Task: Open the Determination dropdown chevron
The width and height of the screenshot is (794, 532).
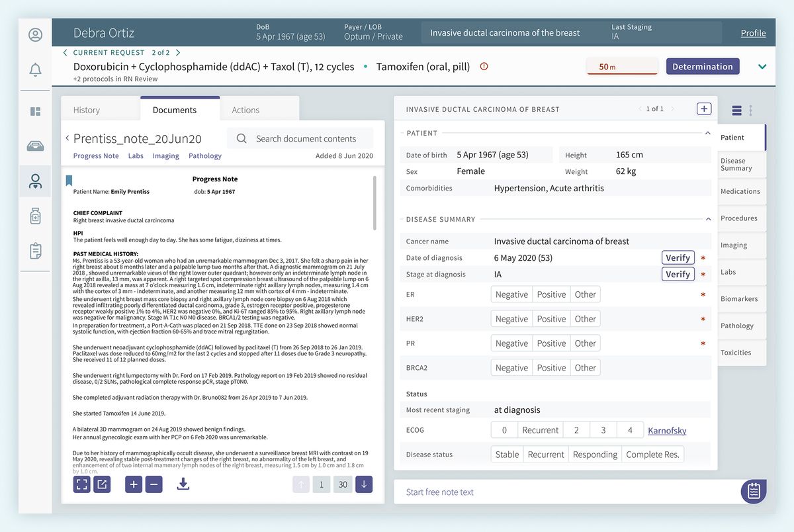Action: pyautogui.click(x=762, y=66)
